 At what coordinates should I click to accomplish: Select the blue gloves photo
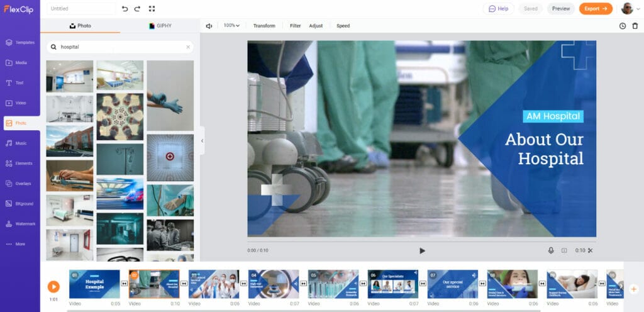pyautogui.click(x=170, y=96)
